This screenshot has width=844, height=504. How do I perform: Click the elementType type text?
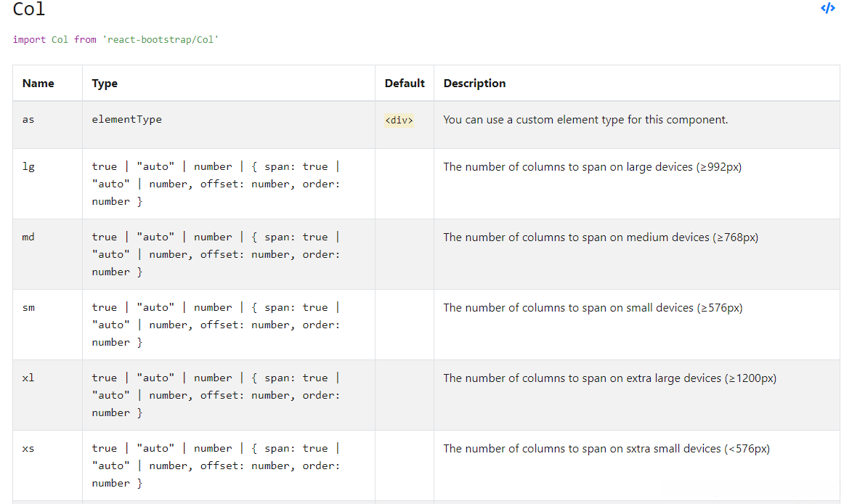point(126,119)
